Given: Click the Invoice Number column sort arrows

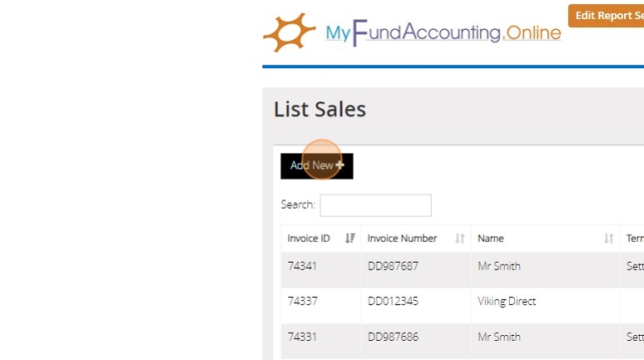Looking at the screenshot, I should point(459,239).
